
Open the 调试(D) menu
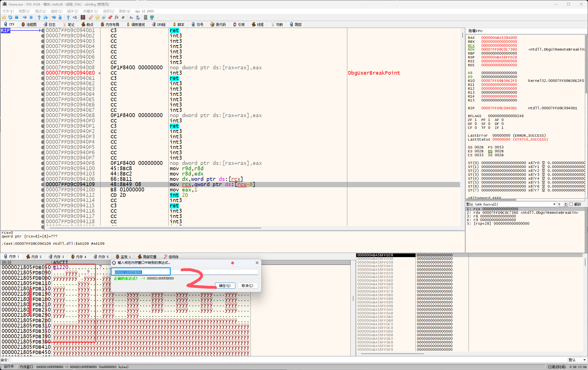coord(40,11)
